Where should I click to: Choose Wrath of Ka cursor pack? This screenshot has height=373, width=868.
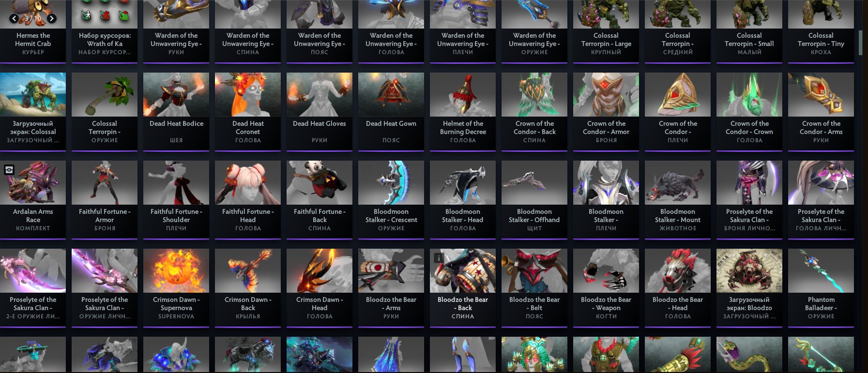(105, 31)
